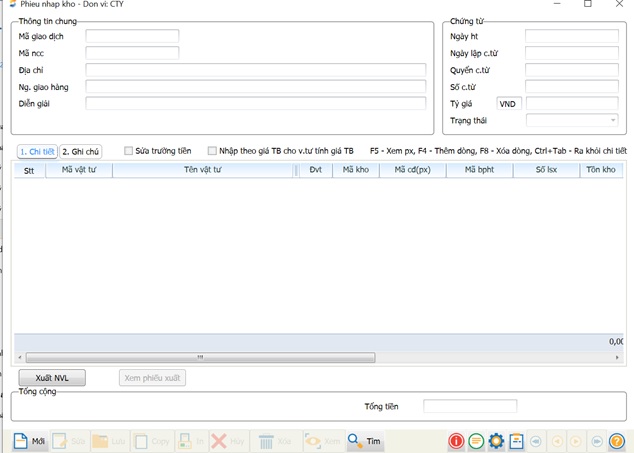634x453 pixels.
Task: Click the Xem phiếu xuất button
Action: (152, 378)
